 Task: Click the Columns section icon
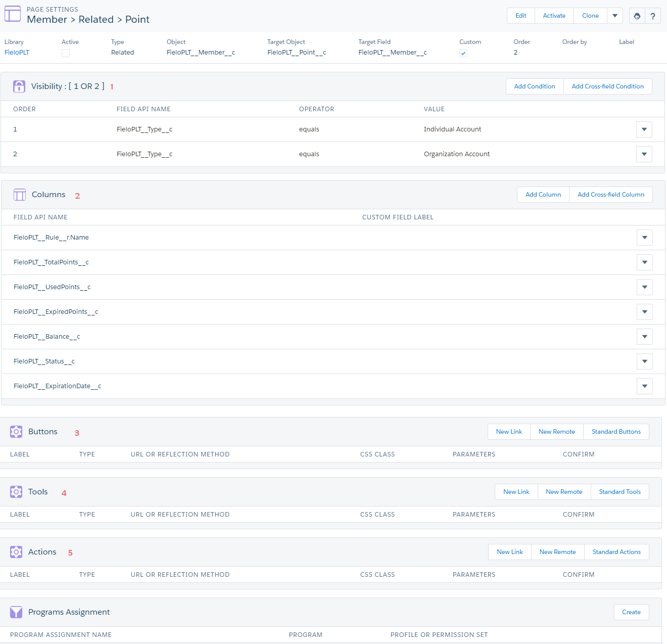coord(20,195)
